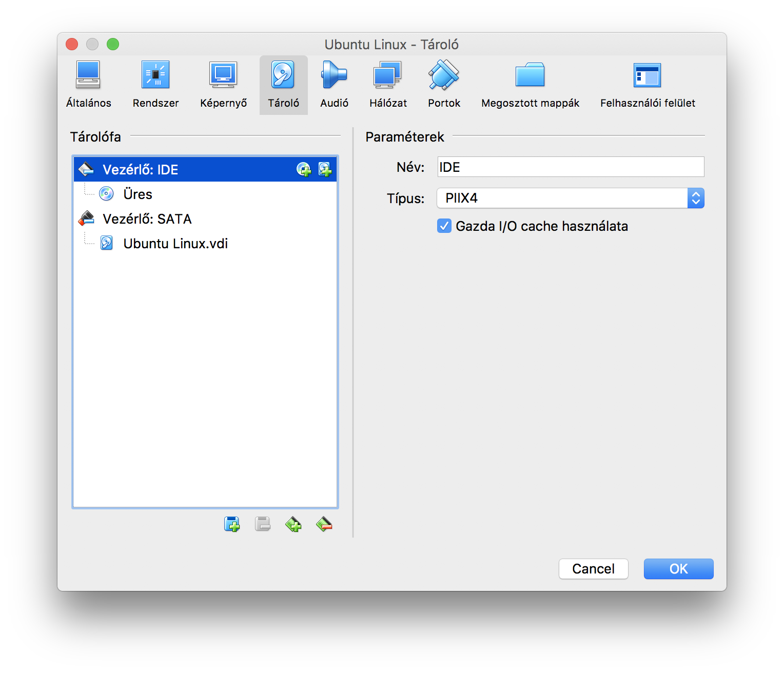
Task: Open the Felhasználói felület icon
Action: pyautogui.click(x=648, y=75)
